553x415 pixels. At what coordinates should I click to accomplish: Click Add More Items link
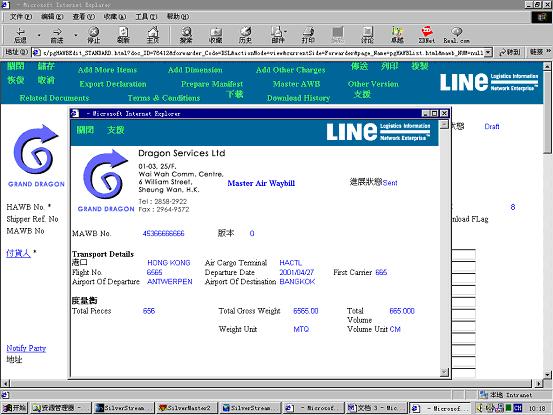pyautogui.click(x=107, y=70)
